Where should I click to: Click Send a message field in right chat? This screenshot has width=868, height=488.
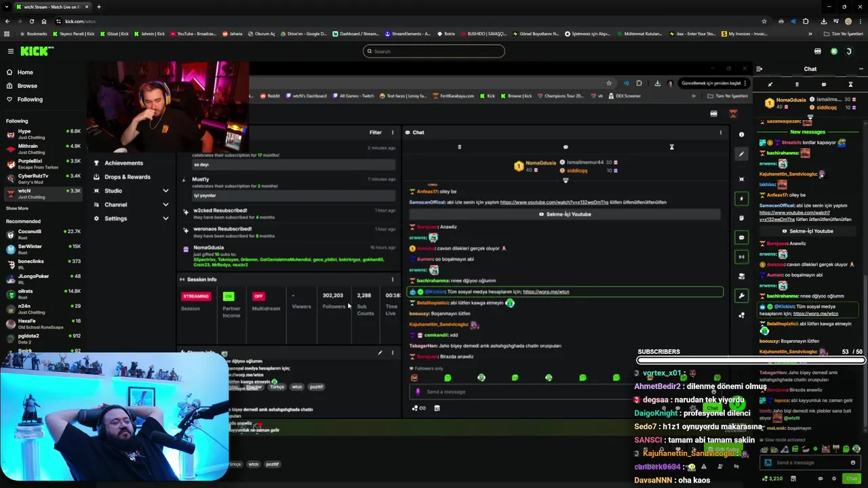[x=809, y=463]
